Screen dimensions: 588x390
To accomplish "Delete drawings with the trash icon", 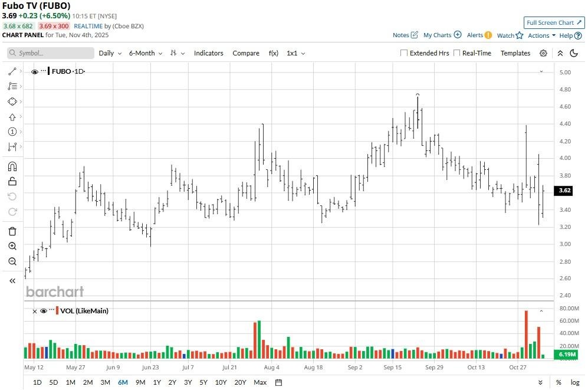I will coord(12,231).
